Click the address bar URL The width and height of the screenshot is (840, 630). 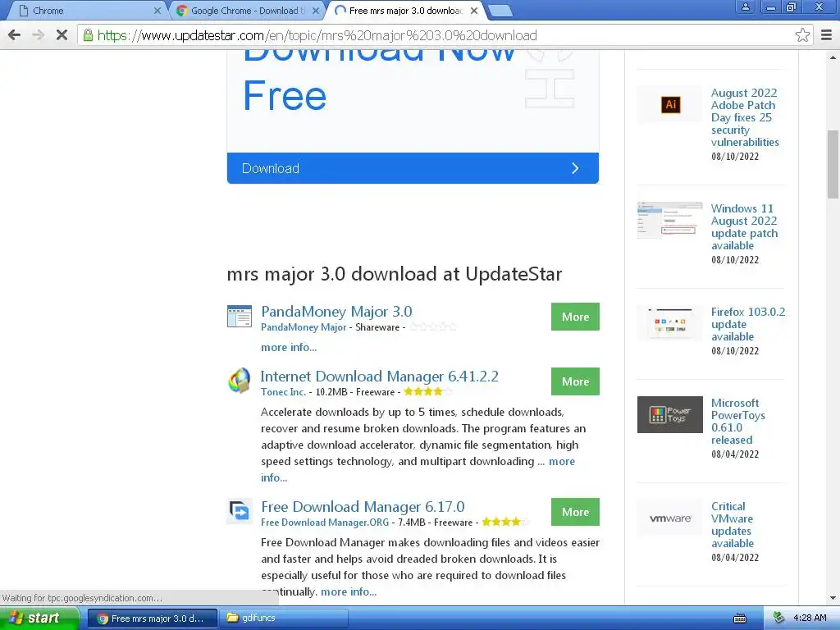[317, 35]
